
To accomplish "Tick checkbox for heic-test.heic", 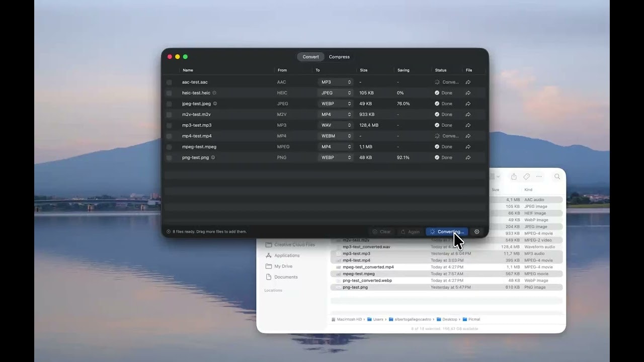I will [169, 93].
